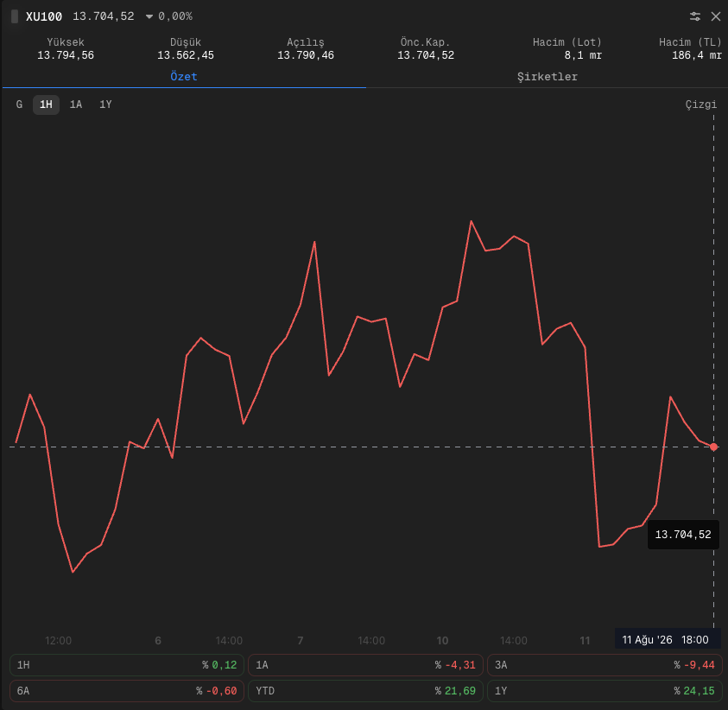The image size is (728, 710).
Task: Click the red endpoint marker on chart
Action: coord(713,447)
